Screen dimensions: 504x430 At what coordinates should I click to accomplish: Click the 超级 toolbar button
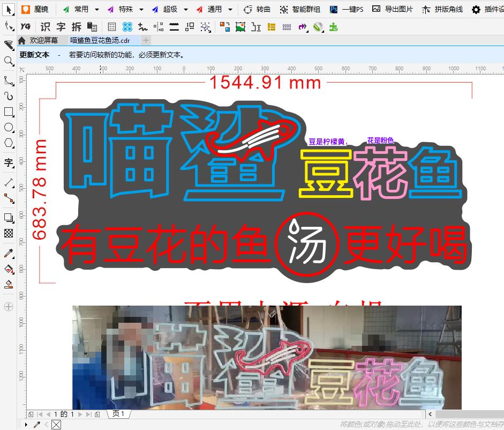pyautogui.click(x=165, y=9)
